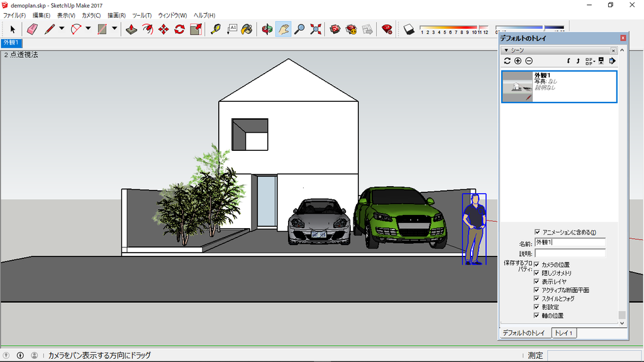Click tray scroll-down chevron
Image resolution: width=644 pixels, height=362 pixels.
tap(622, 323)
